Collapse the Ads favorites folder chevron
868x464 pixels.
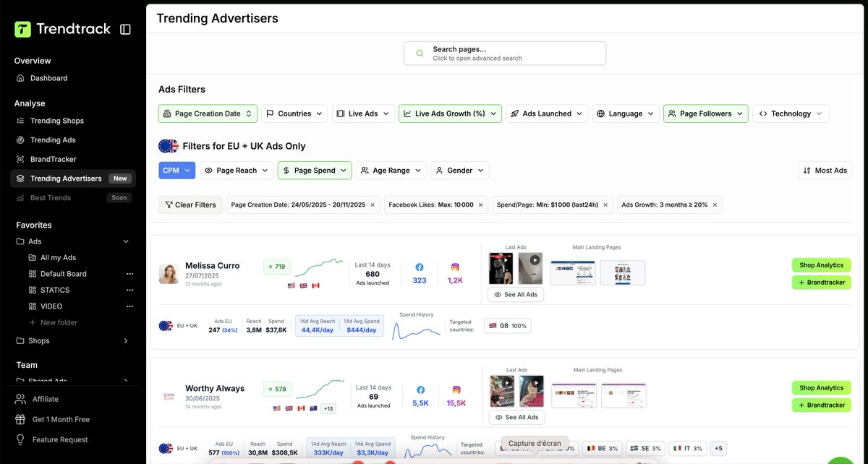click(126, 241)
